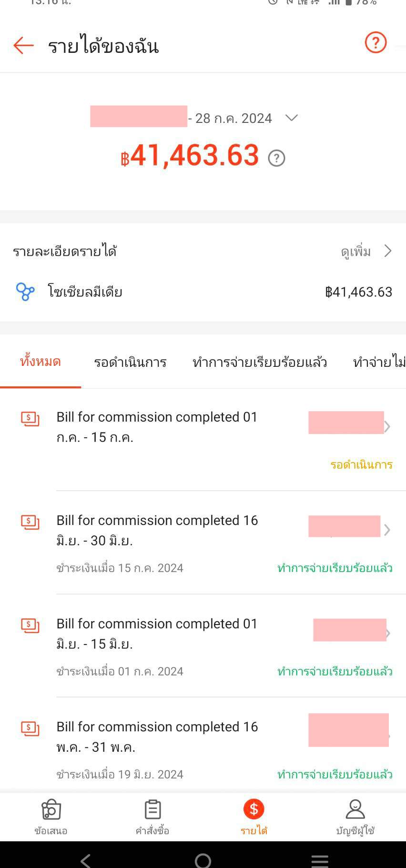Open chevron for 01 ก.ค. - 15 ก.ค. bill
The height and width of the screenshot is (868, 406).
[387, 426]
